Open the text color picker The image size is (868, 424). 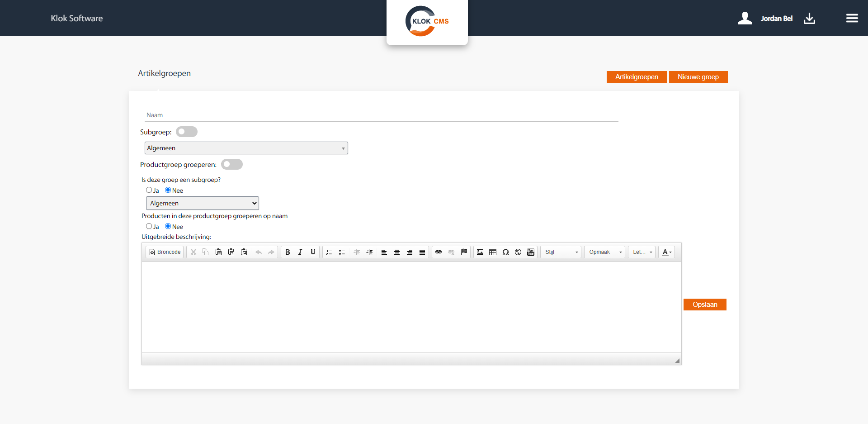[x=667, y=252]
